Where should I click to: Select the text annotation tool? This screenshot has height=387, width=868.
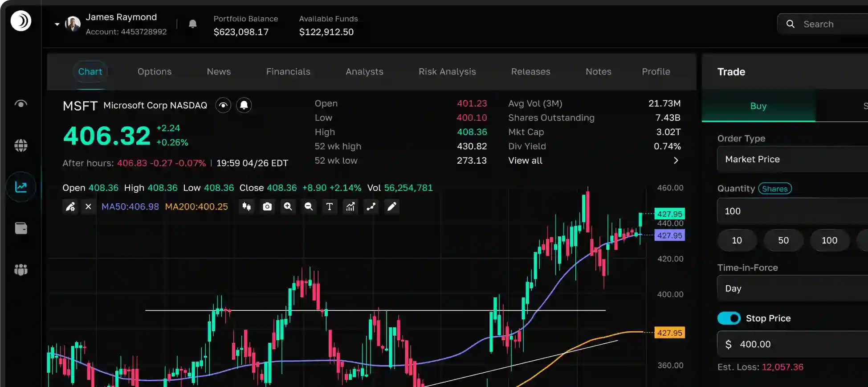coord(330,206)
